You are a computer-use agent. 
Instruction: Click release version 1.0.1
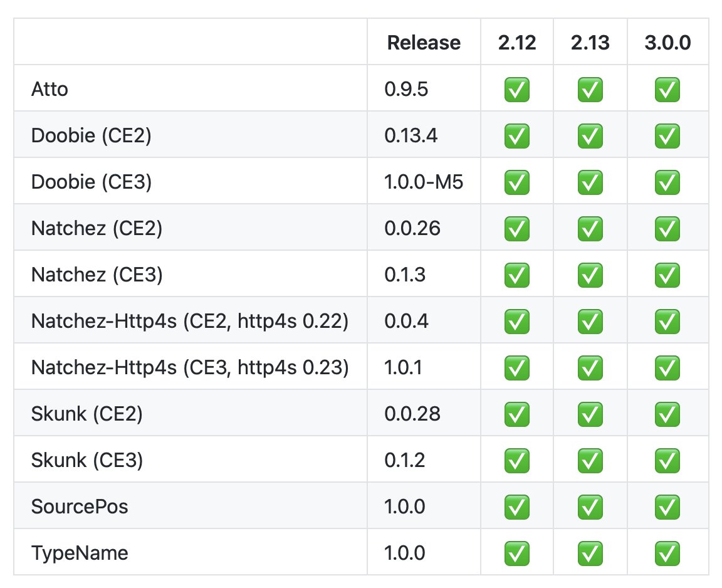[x=403, y=368]
